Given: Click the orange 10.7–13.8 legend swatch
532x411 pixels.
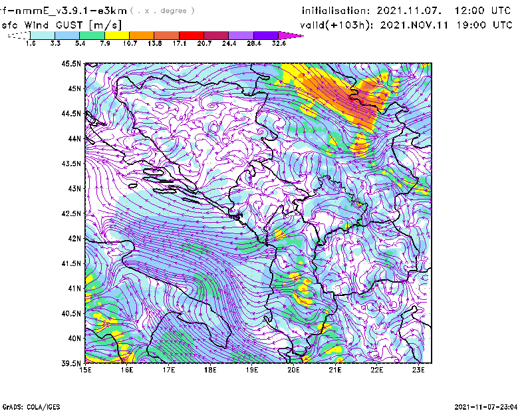Looking at the screenshot, I should click(142, 35).
